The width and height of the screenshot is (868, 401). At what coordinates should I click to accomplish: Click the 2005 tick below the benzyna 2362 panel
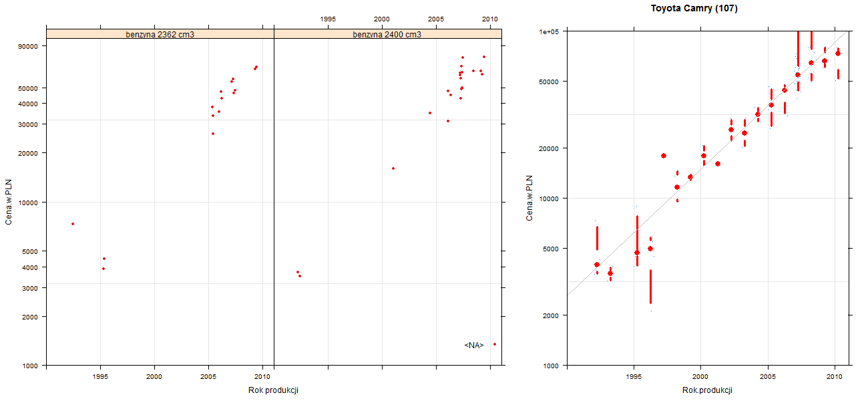208,377
